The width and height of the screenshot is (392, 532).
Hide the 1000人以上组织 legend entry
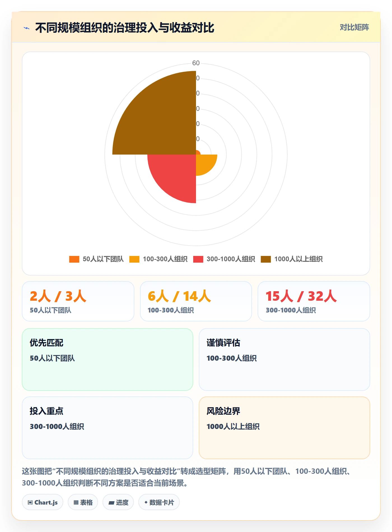click(292, 259)
